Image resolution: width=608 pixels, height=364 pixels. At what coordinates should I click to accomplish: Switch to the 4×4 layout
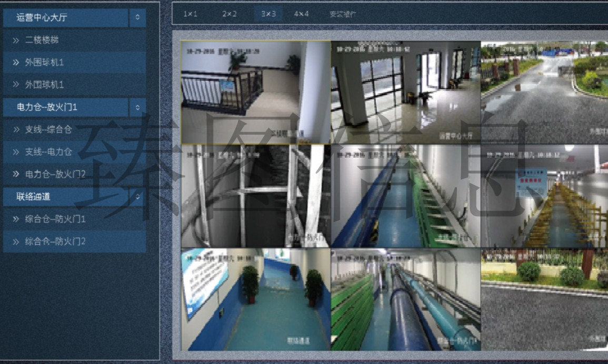[x=301, y=14]
